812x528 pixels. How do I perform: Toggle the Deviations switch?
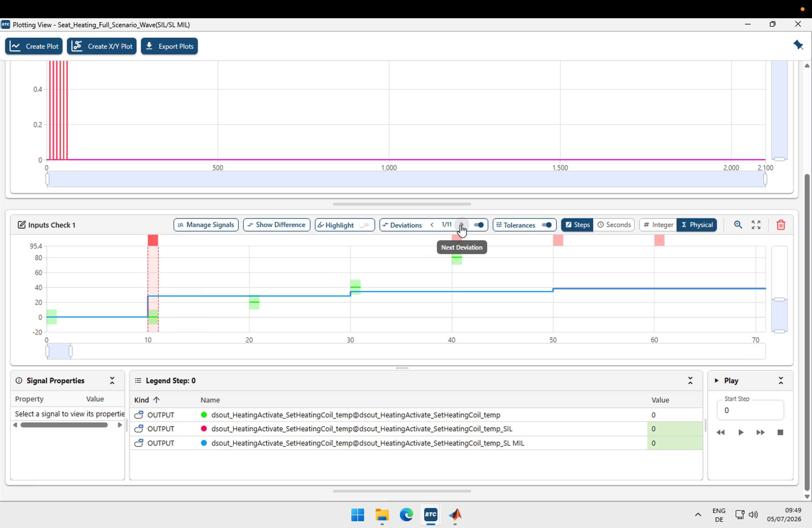(479, 225)
